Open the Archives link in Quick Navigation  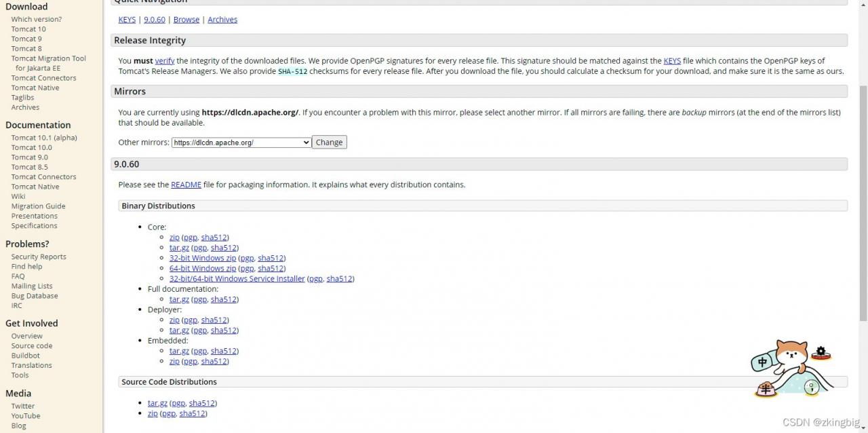coord(222,20)
